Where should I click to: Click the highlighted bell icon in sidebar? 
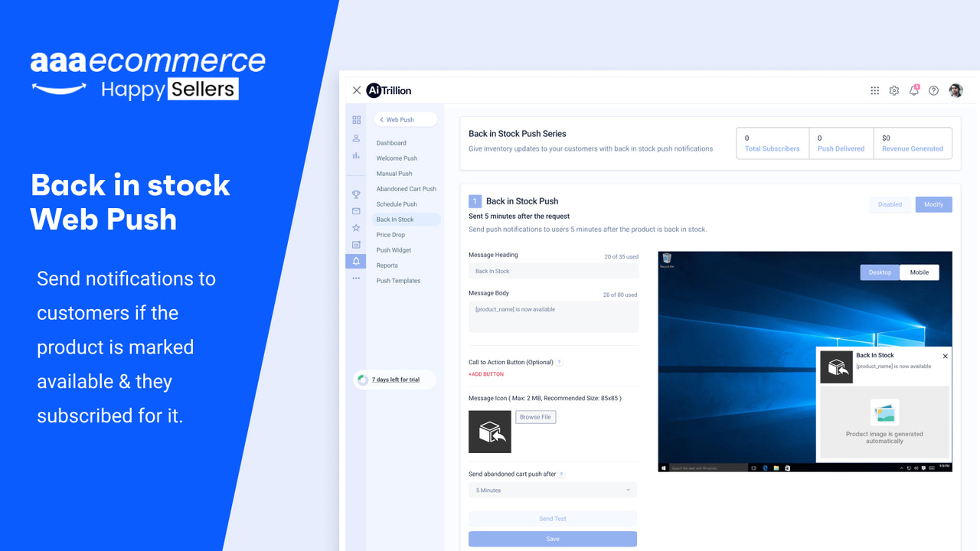tap(356, 261)
